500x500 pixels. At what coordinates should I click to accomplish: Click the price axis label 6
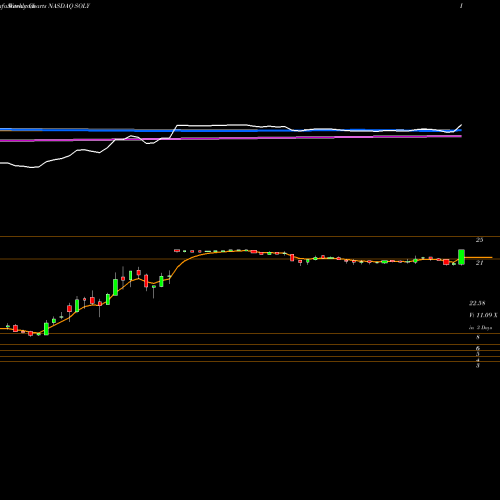[478, 348]
